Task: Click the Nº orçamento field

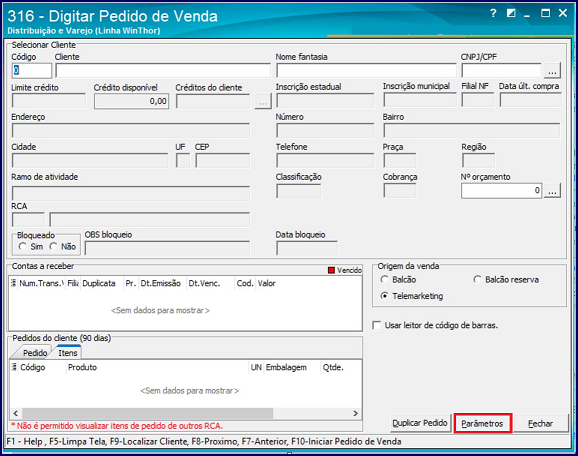Action: point(502,191)
